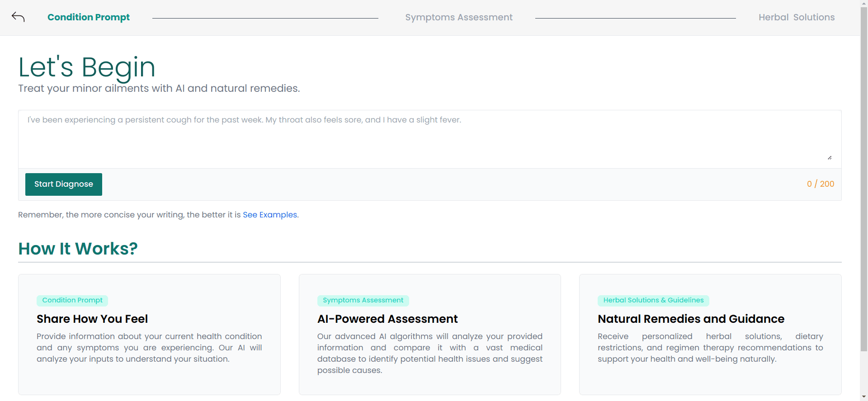Image resolution: width=868 pixels, height=401 pixels.
Task: Click the How It Works? heading
Action: [78, 249]
